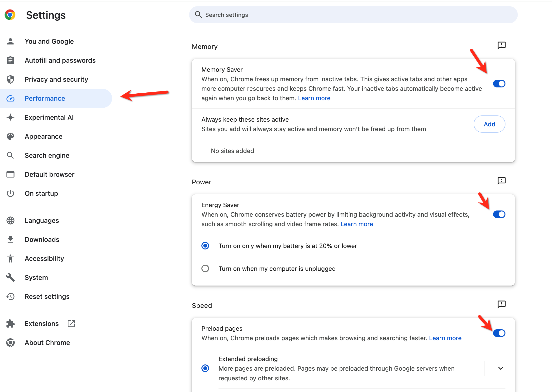The image size is (552, 392).
Task: Click the Extensions external link icon
Action: (x=71, y=323)
